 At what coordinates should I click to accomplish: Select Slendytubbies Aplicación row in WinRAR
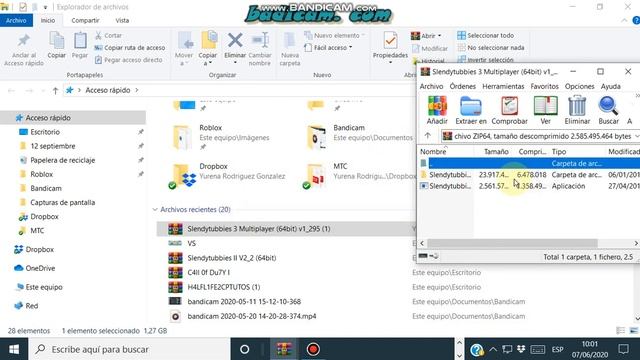529,186
